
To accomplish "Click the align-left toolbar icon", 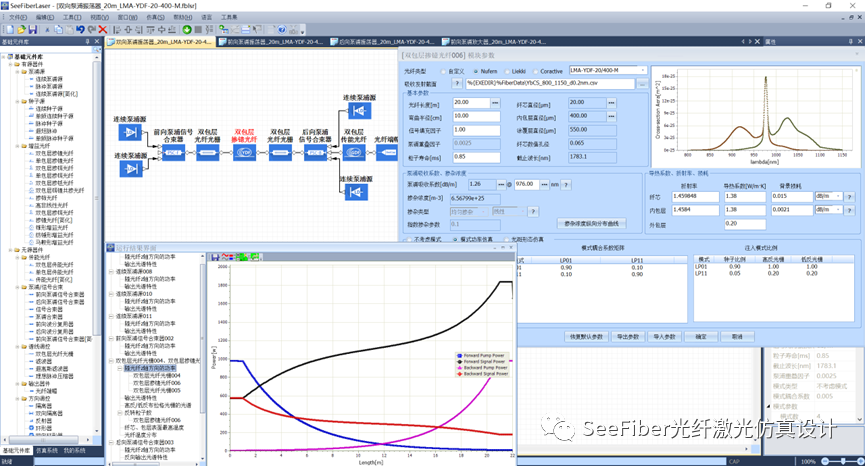I will pos(117,29).
